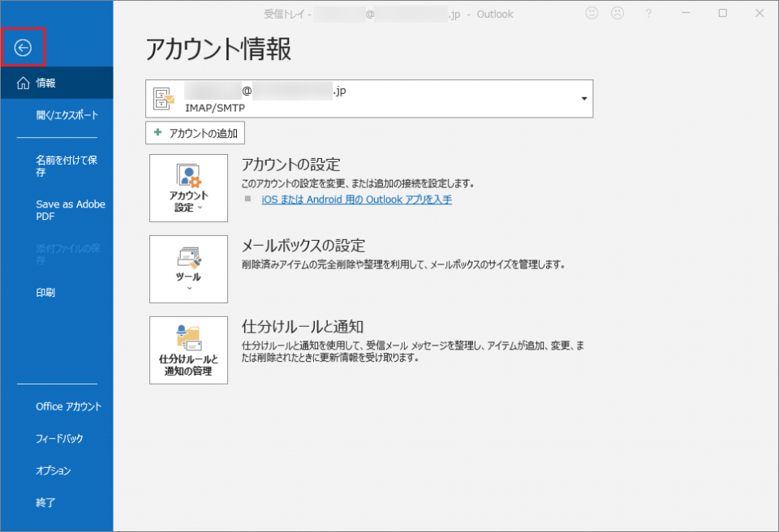Click 終了 to exit Outlook
This screenshot has height=532, width=779.
45,503
